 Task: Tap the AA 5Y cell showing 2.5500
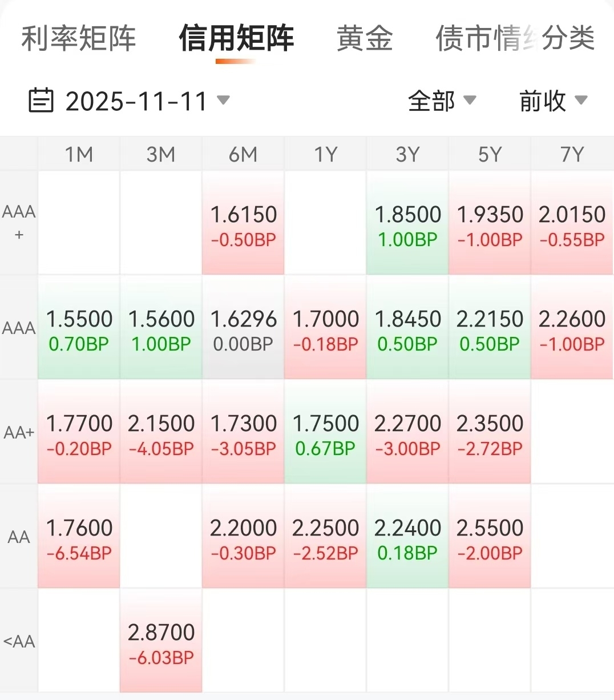(490, 537)
